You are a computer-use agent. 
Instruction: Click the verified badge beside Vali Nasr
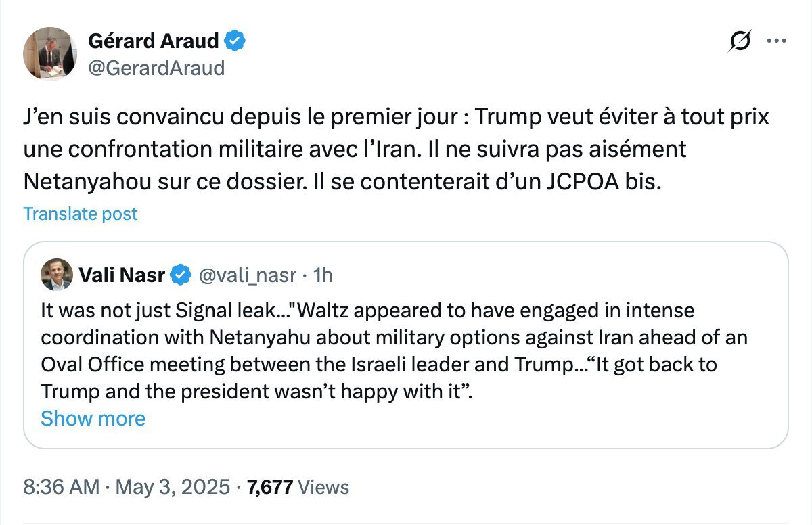click(180, 275)
